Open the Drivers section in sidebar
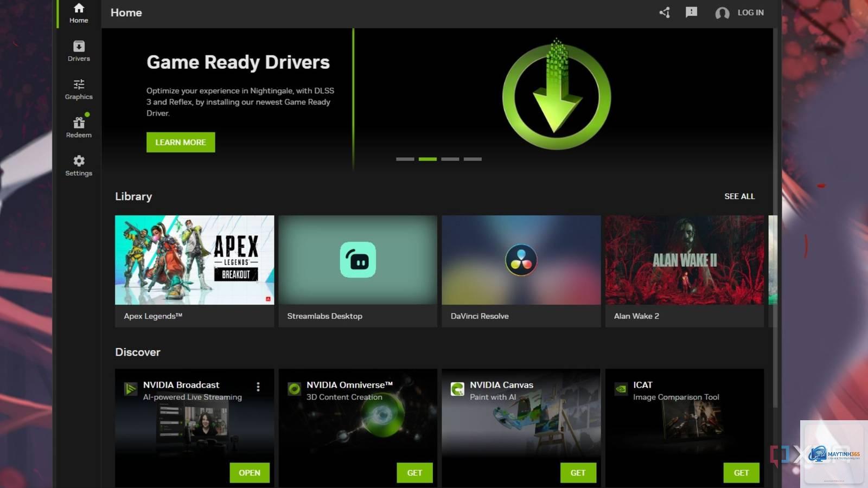868x488 pixels. 79,52
